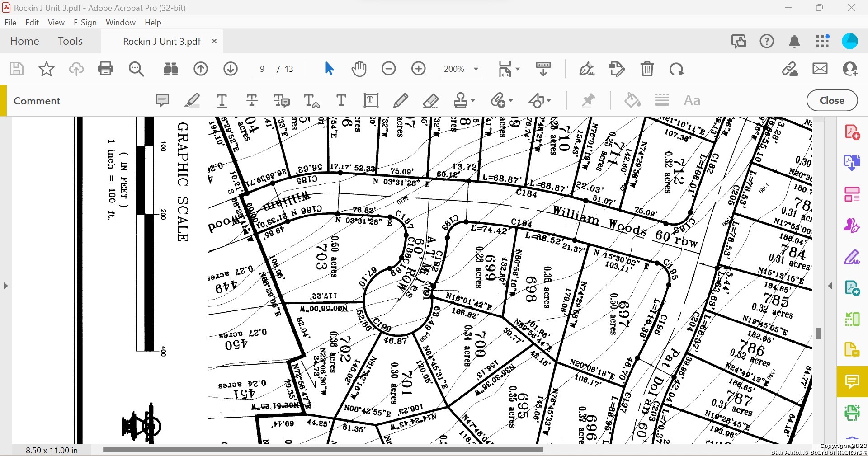Choose the pencil drawing tool
Viewport: 868px width, 456px height.
click(401, 100)
